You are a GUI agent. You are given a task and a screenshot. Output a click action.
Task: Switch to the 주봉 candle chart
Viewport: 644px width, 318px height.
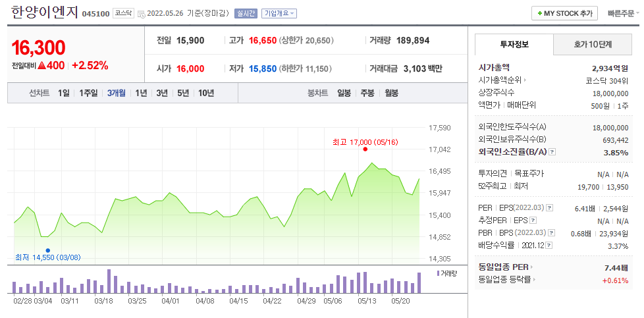(367, 93)
